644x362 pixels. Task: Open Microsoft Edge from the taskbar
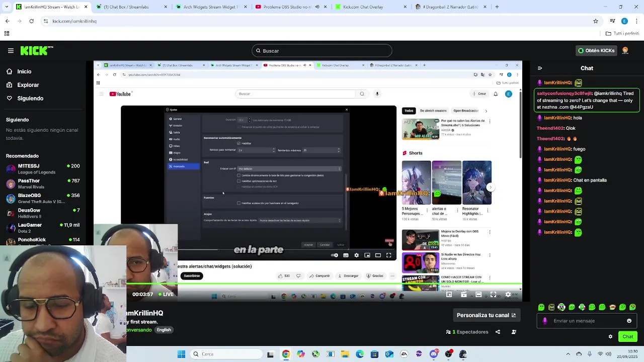click(360, 354)
